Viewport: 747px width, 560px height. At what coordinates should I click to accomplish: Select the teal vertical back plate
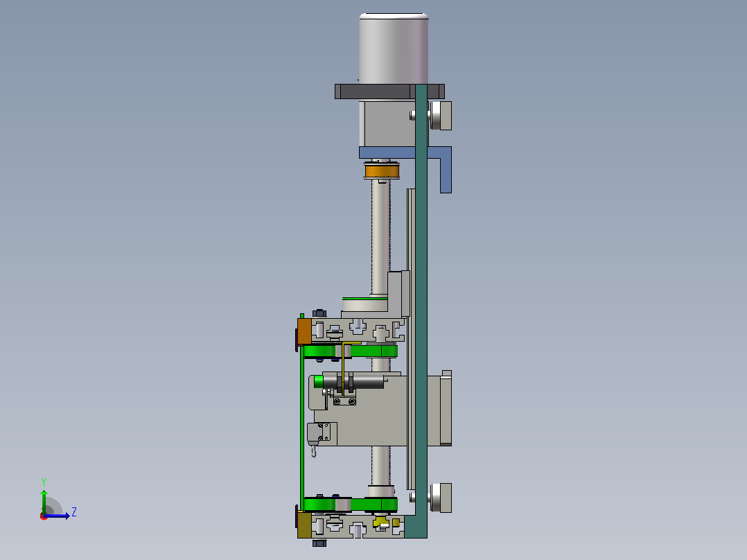pos(421,310)
